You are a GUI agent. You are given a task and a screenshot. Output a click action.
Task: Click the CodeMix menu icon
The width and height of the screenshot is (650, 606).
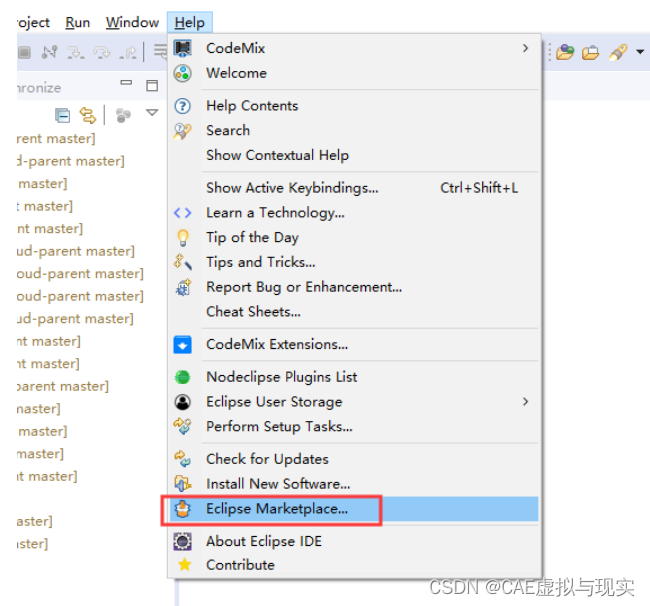coord(182,48)
